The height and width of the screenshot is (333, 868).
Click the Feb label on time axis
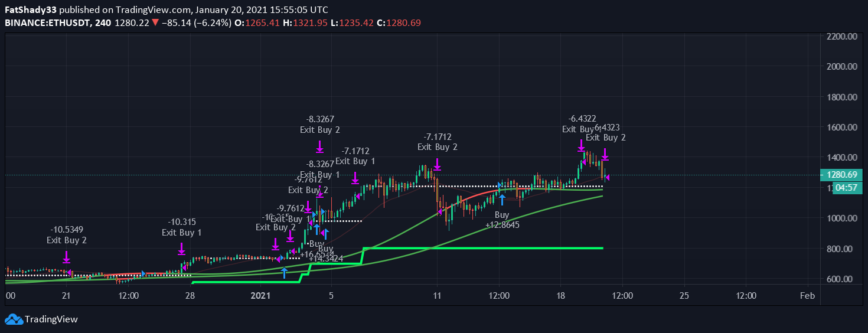tap(807, 295)
